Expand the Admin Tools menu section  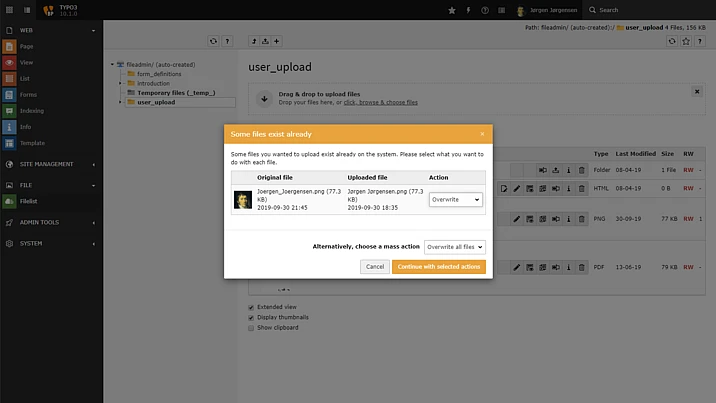click(50, 222)
